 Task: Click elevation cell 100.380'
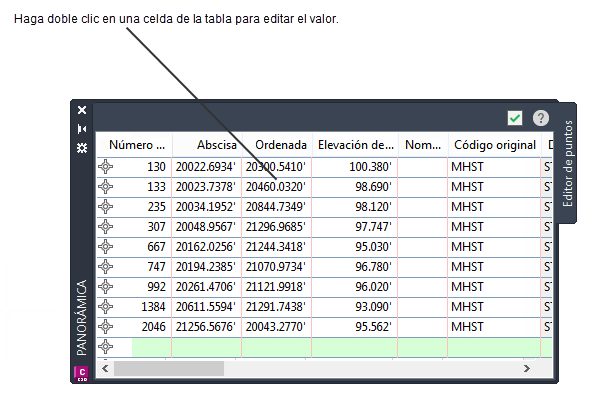click(355, 167)
